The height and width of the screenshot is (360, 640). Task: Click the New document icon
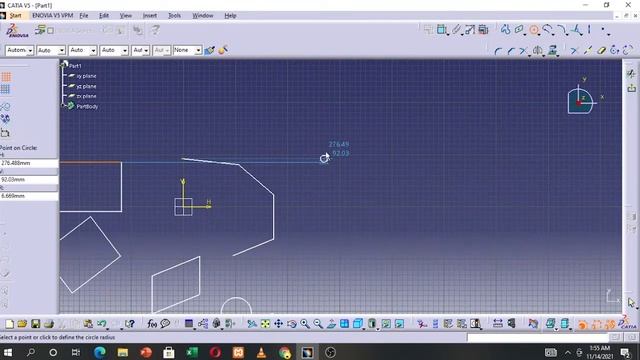tap(9, 324)
